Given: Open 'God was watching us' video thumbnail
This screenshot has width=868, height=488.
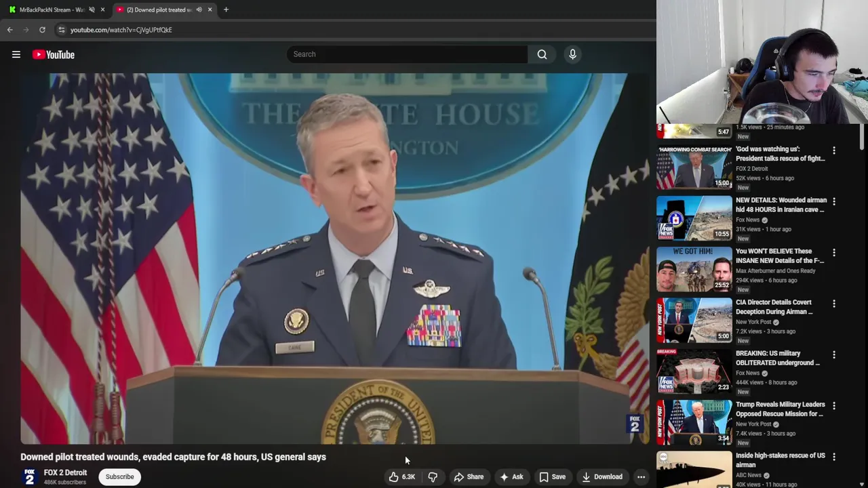Looking at the screenshot, I should [694, 167].
